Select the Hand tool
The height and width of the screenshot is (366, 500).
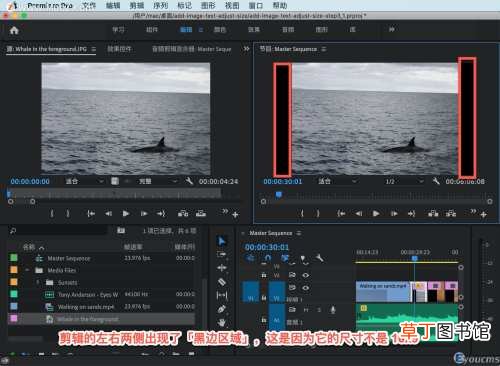221,322
